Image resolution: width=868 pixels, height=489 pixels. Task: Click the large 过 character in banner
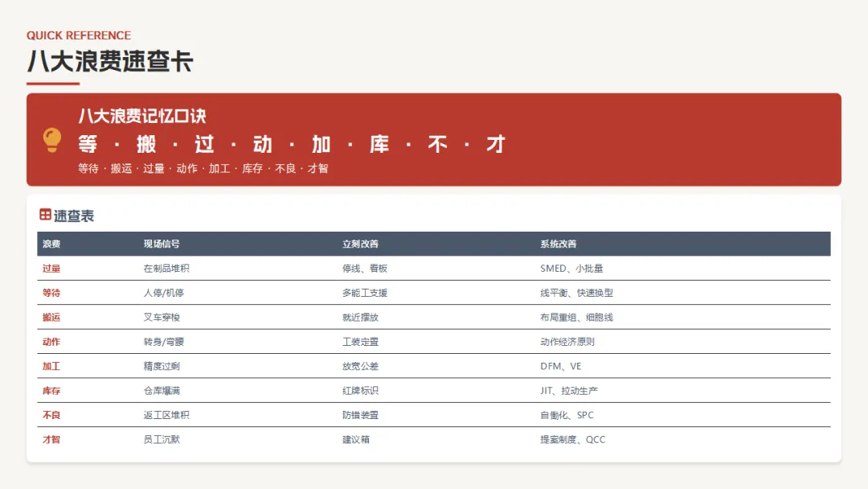click(x=204, y=144)
